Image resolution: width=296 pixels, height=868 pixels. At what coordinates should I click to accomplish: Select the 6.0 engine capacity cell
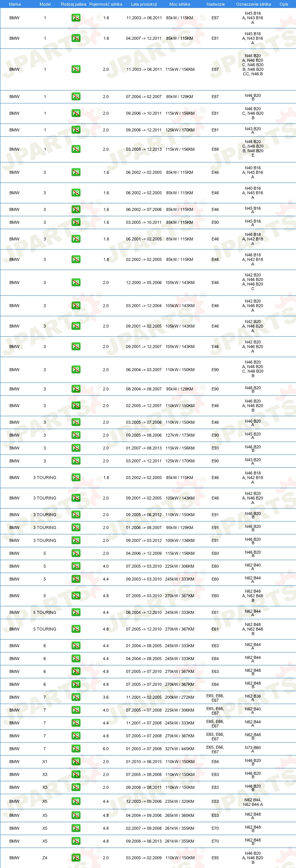click(106, 749)
